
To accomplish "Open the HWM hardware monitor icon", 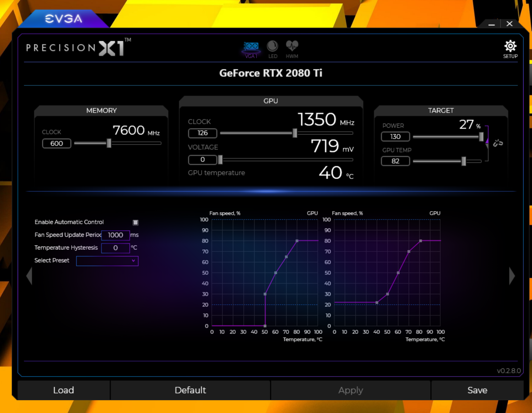I will click(x=292, y=50).
